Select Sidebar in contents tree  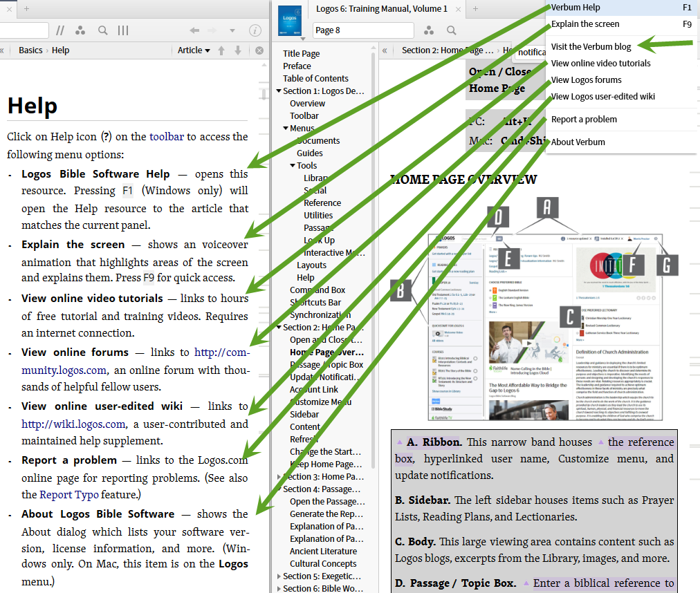coord(304,415)
